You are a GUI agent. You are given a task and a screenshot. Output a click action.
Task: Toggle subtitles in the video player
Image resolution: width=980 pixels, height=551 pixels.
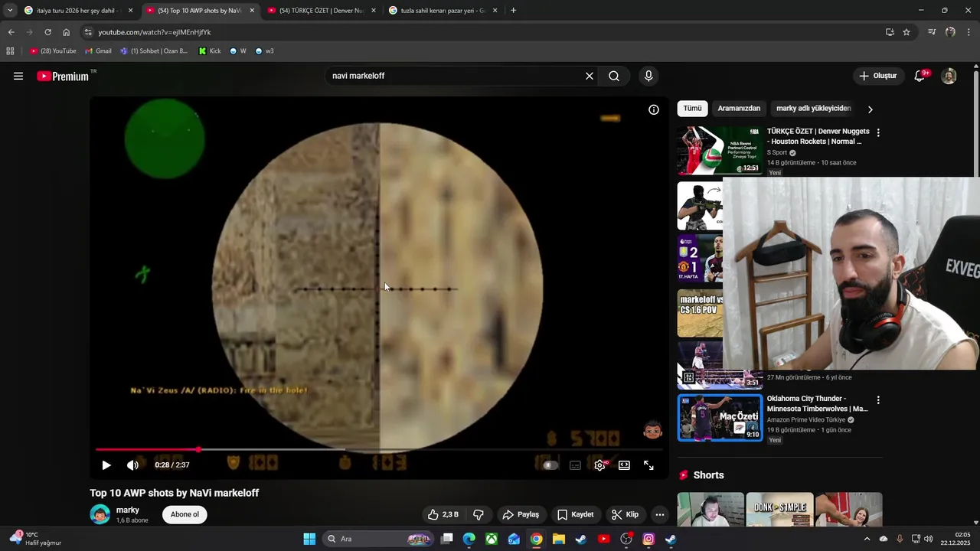coord(575,465)
